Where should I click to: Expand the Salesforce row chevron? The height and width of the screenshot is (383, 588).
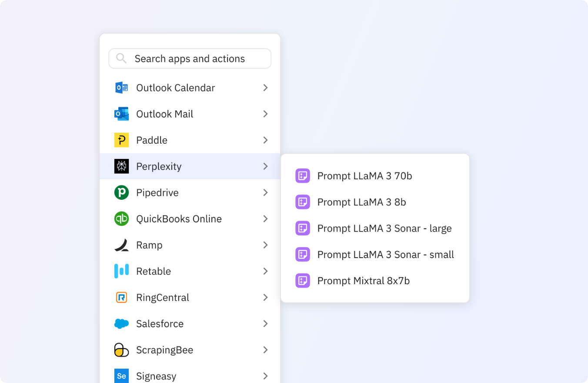tap(265, 323)
